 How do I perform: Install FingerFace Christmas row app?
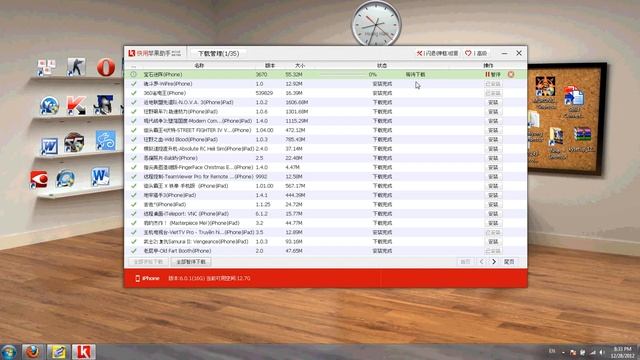tap(493, 167)
